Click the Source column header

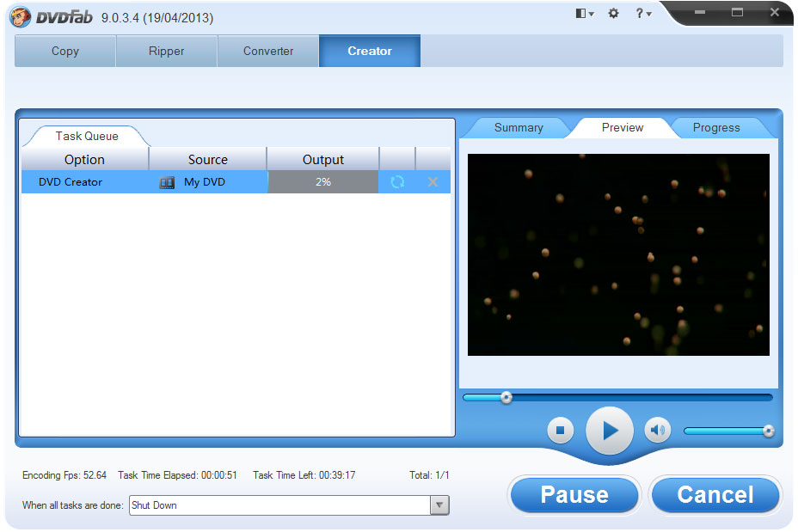(207, 160)
